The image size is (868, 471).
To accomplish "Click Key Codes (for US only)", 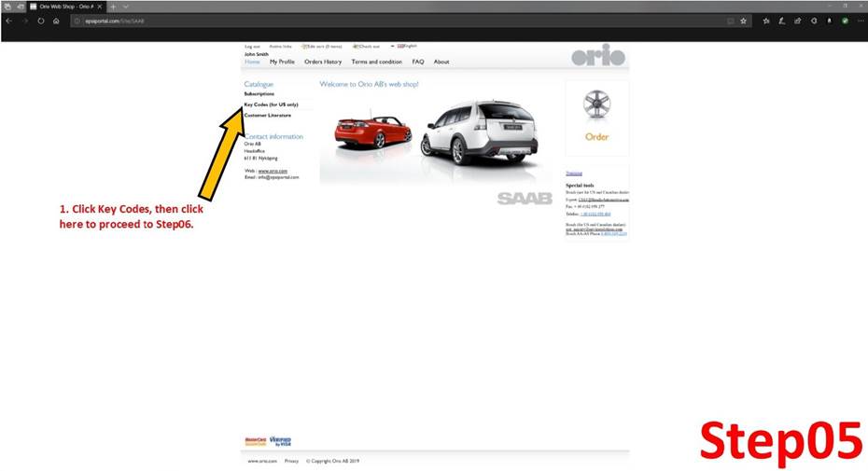I will [272, 104].
